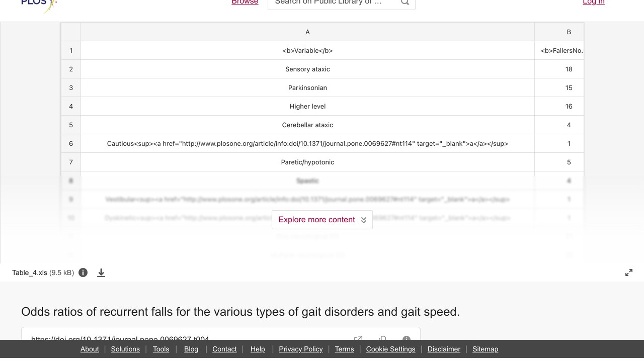Image resolution: width=644 pixels, height=362 pixels.
Task: Open the Help footer link
Action: point(258,349)
